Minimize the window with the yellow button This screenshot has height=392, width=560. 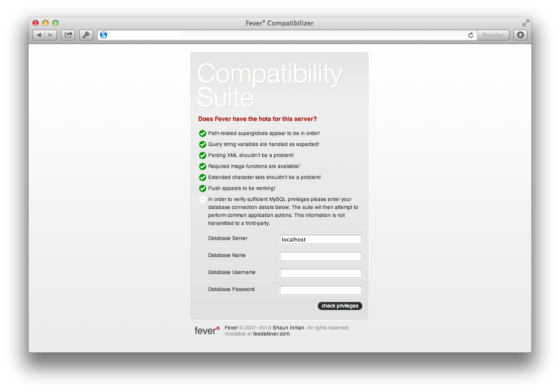[46, 23]
